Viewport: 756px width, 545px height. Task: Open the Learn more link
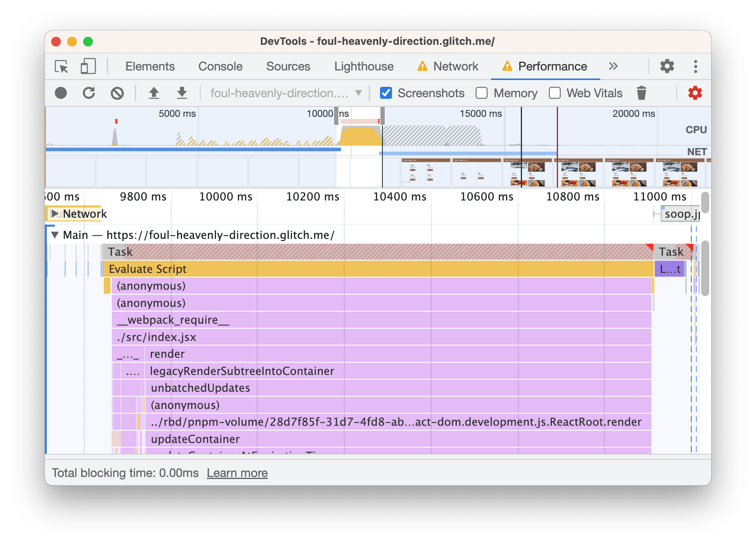[237, 473]
